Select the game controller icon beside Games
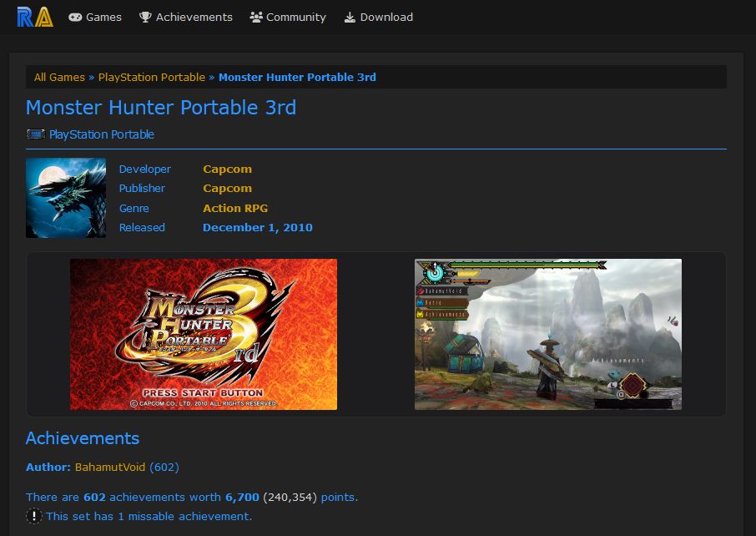Viewport: 756px width, 536px height. point(75,17)
